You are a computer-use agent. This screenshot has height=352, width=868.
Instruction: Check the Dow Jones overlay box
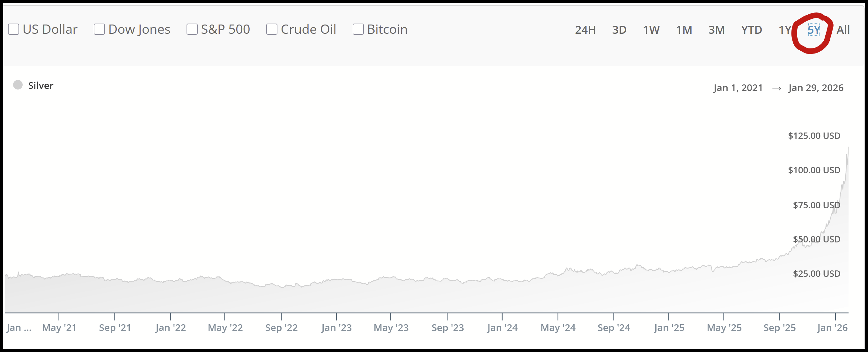[99, 29]
